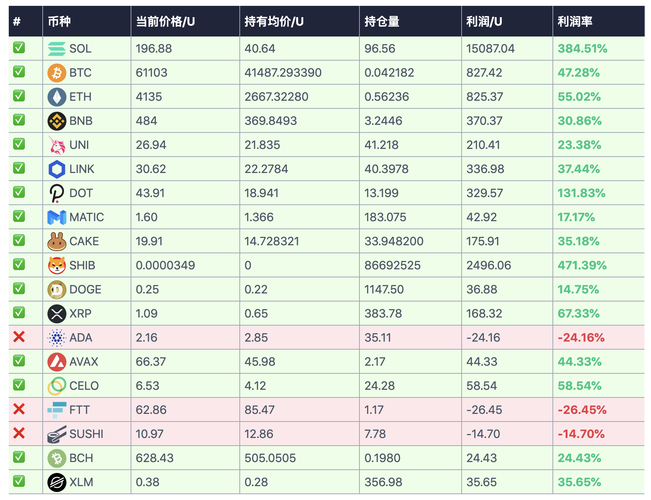Click BTC average price 41487.293390

[x=283, y=73]
